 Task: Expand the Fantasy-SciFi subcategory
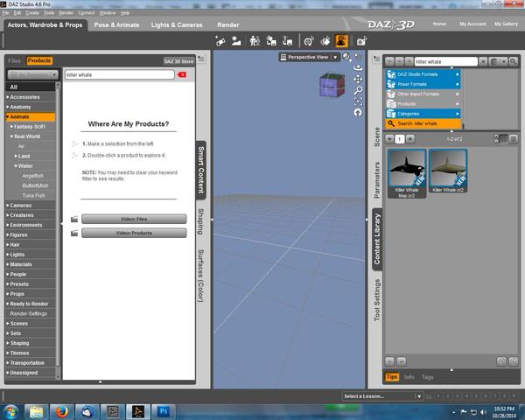11,127
